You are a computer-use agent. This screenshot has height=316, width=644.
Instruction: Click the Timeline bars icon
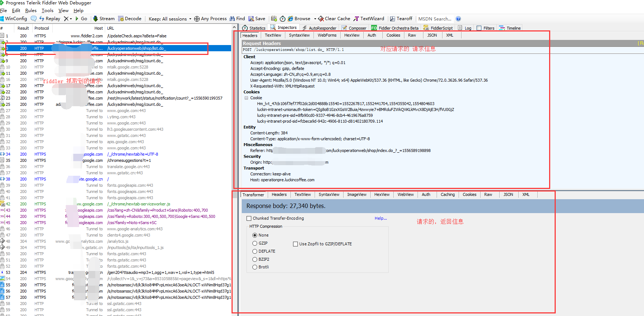tap(502, 28)
